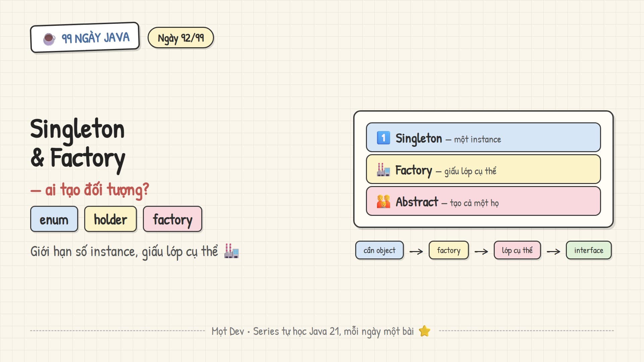The height and width of the screenshot is (362, 644).
Task: Click the pink "lớp cụ thể" flow box
Action: [x=517, y=250]
